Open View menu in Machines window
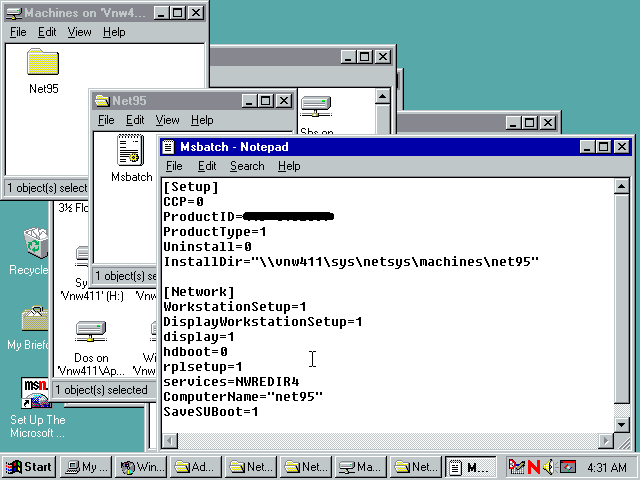The height and width of the screenshot is (480, 640). point(79,32)
